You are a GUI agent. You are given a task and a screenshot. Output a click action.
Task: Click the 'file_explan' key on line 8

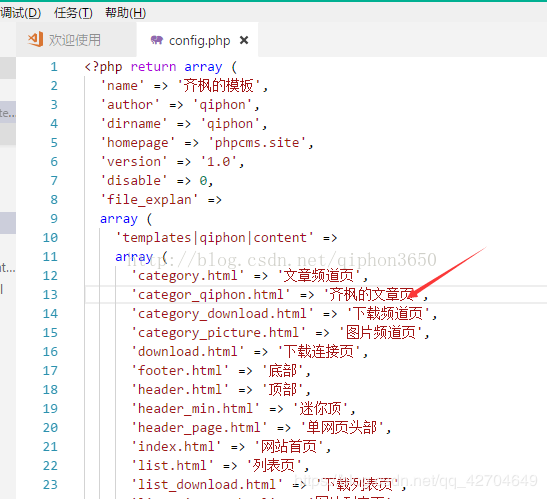[149, 200]
